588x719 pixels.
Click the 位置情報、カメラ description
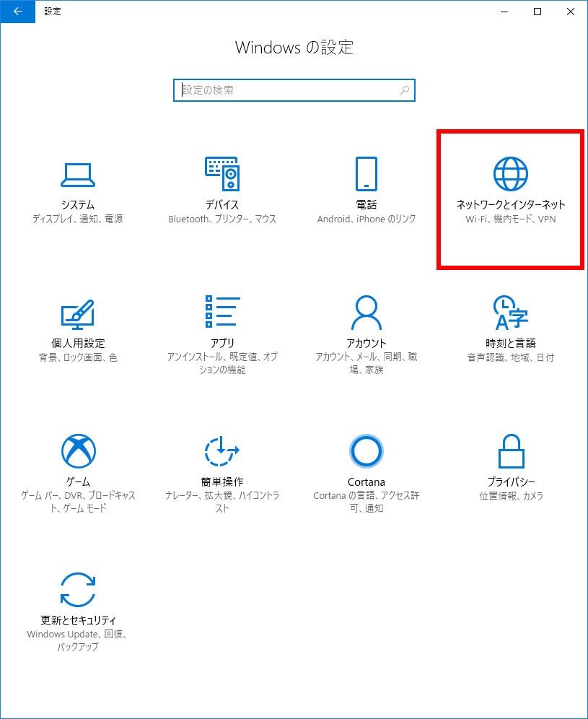[x=511, y=496]
